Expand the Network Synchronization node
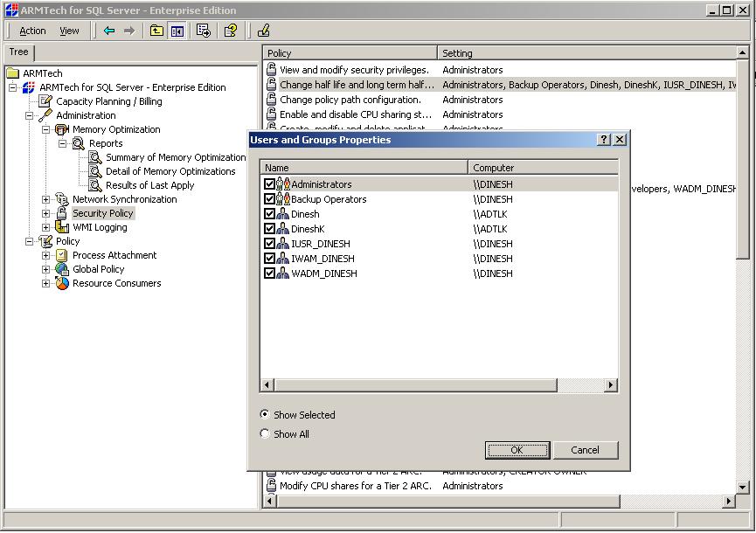 pos(45,199)
